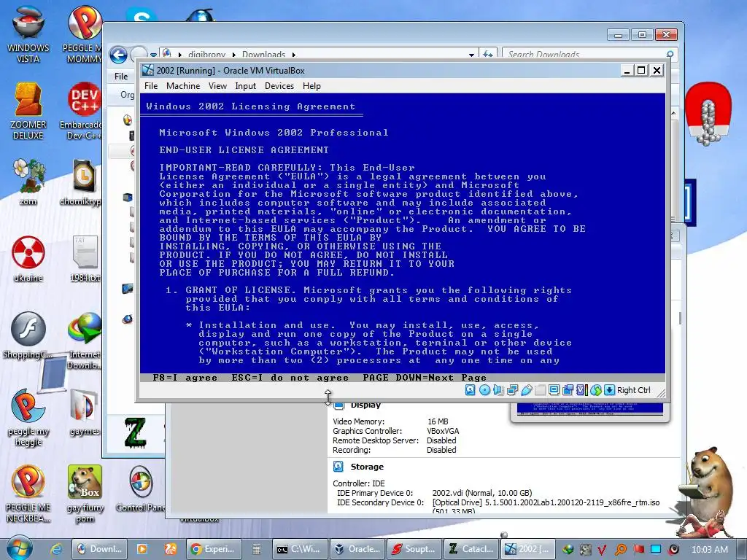Select the zom desktop icon
Viewport: 747px width, 560px height.
point(28,182)
